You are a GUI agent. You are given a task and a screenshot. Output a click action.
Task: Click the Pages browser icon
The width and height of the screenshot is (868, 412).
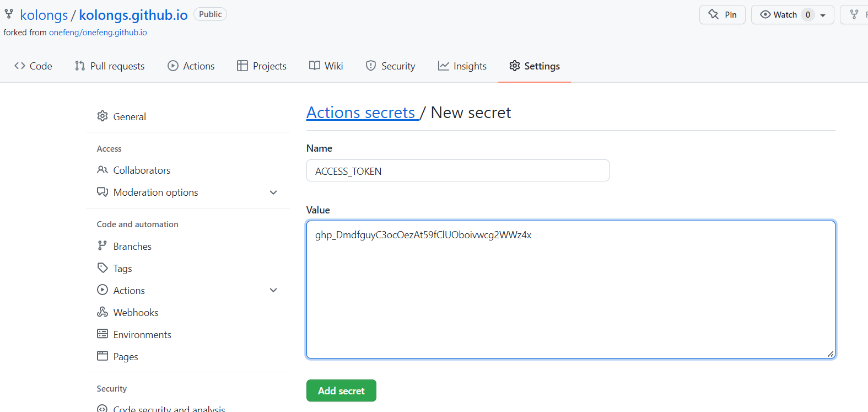coord(103,356)
